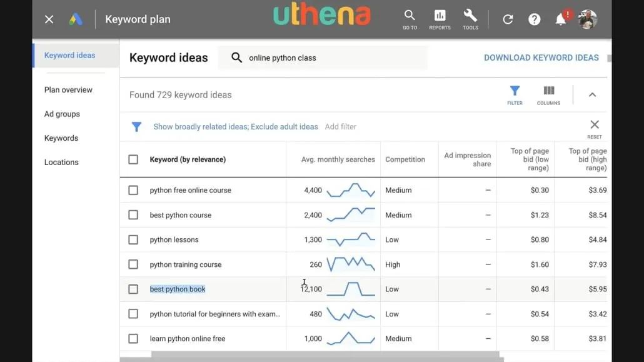
Task: Toggle the select-all keywords checkbox
Action: coord(133,159)
